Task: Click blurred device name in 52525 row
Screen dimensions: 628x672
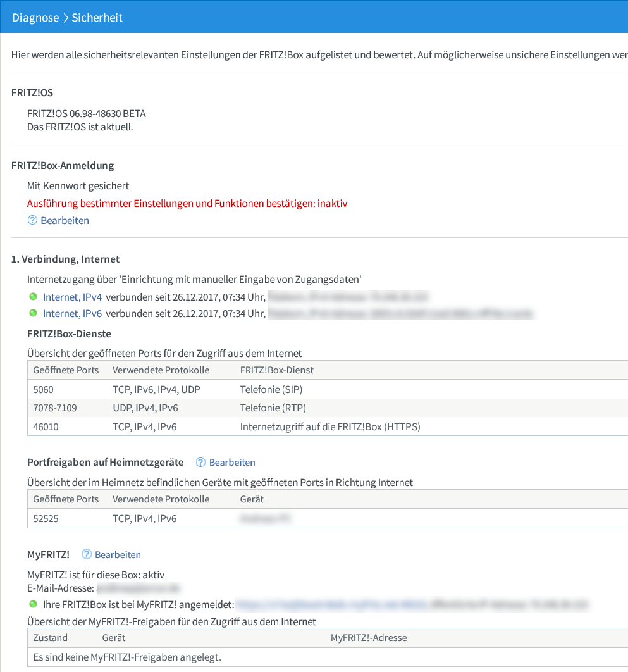Action: point(265,519)
